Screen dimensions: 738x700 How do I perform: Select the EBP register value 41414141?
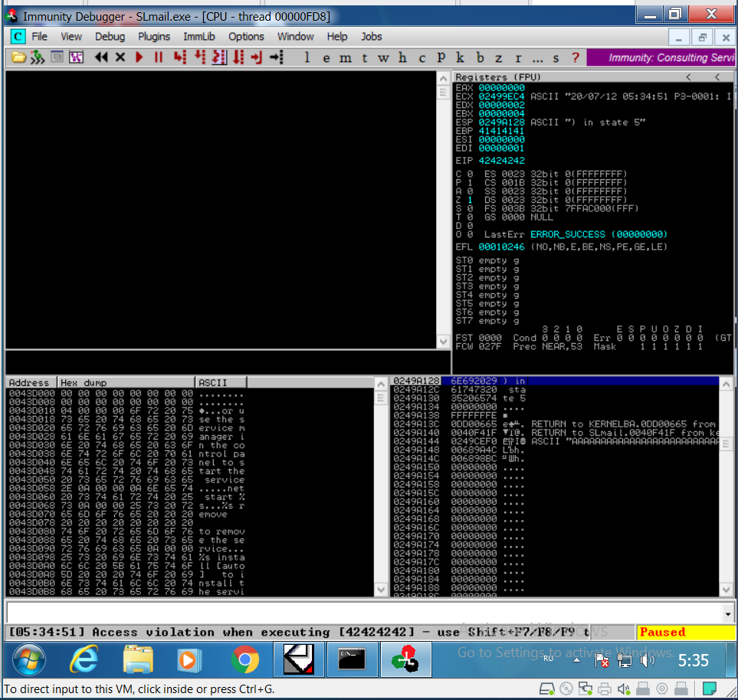pyautogui.click(x=501, y=131)
